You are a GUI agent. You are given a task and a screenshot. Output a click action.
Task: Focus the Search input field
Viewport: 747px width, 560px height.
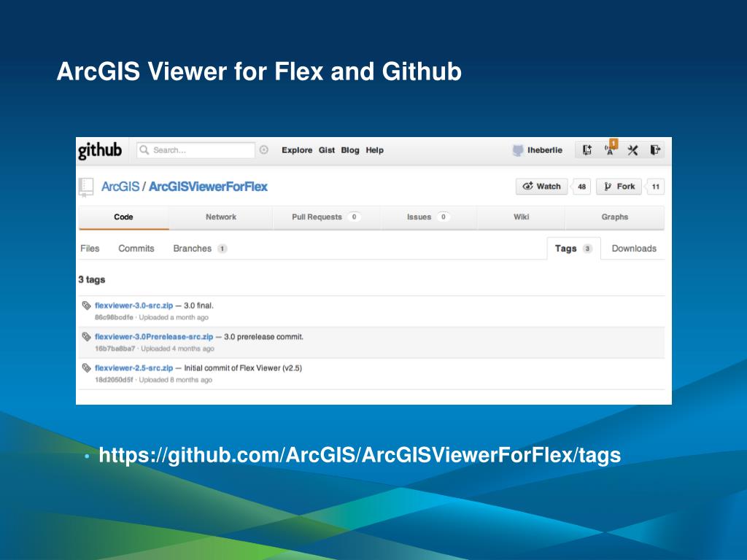point(196,150)
